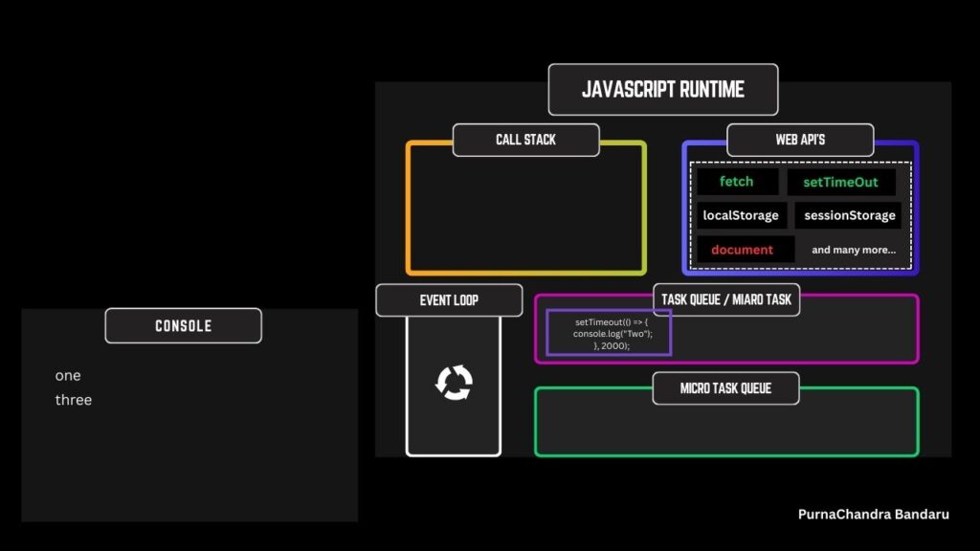Click the Call Stack header label
This screenshot has height=551, width=980.
(x=525, y=140)
